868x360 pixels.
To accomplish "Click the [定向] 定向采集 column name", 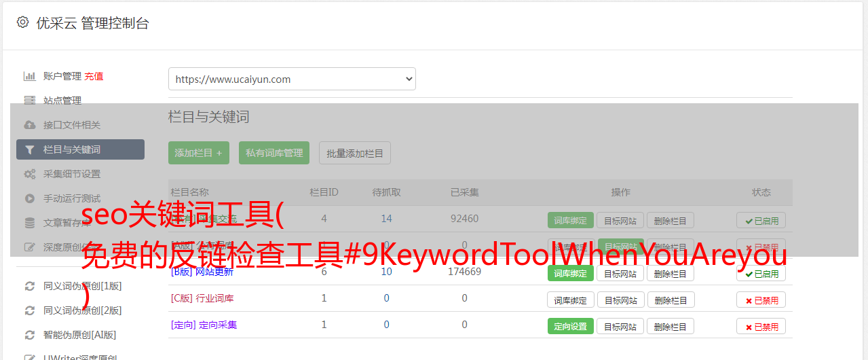I will click(x=204, y=325).
